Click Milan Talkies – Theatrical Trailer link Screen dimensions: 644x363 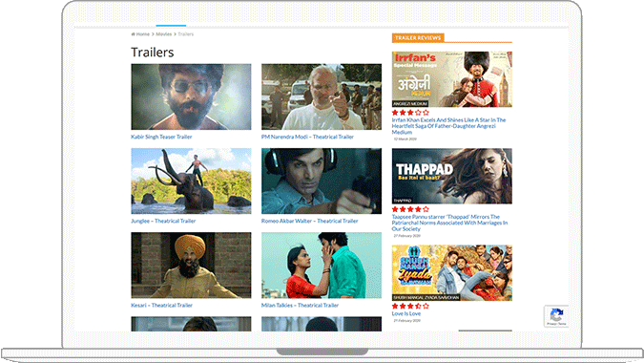pos(300,306)
